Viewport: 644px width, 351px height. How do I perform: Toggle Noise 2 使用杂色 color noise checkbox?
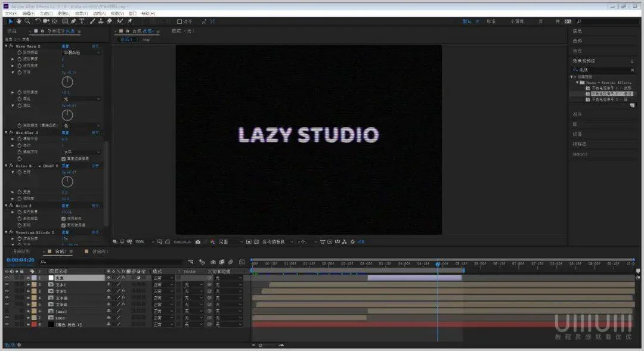64,219
